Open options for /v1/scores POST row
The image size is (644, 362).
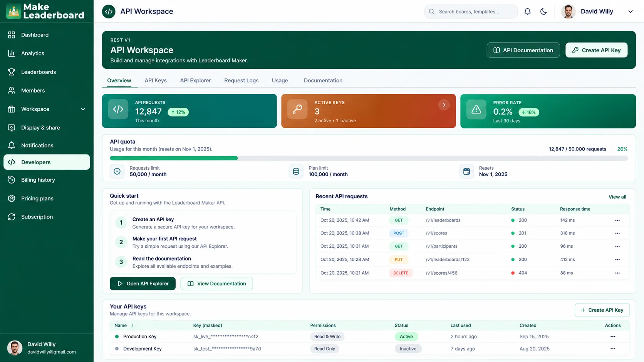click(x=617, y=233)
